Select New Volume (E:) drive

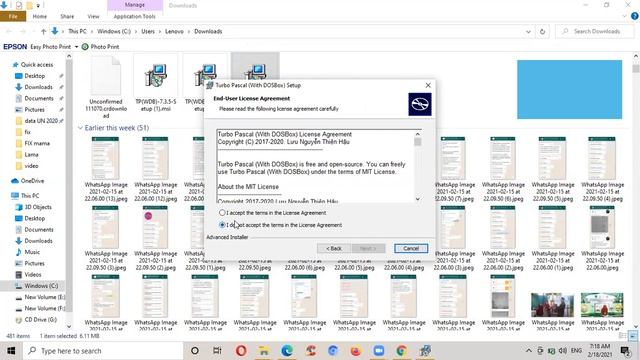(44, 297)
